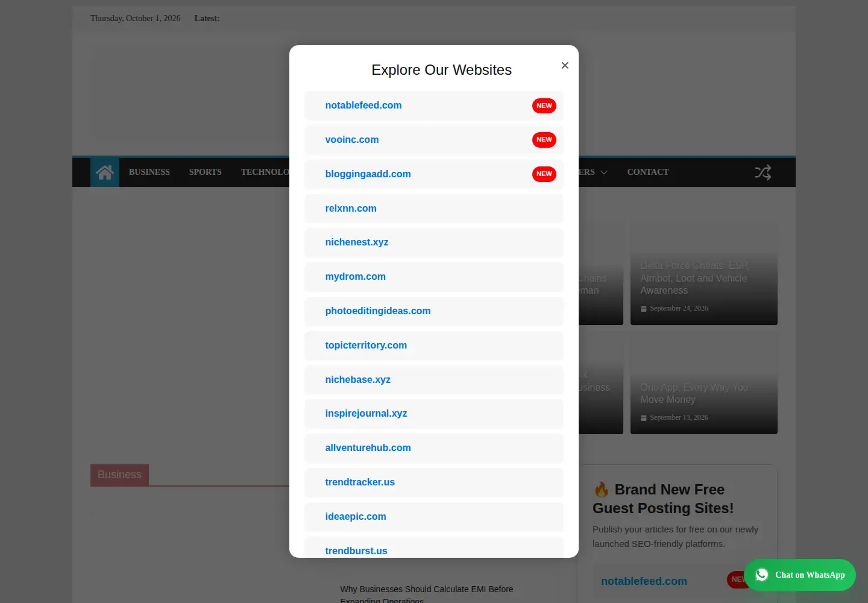This screenshot has width=868, height=603.
Task: Click the Thursday, October 1, 2026 date text
Action: [x=136, y=19]
